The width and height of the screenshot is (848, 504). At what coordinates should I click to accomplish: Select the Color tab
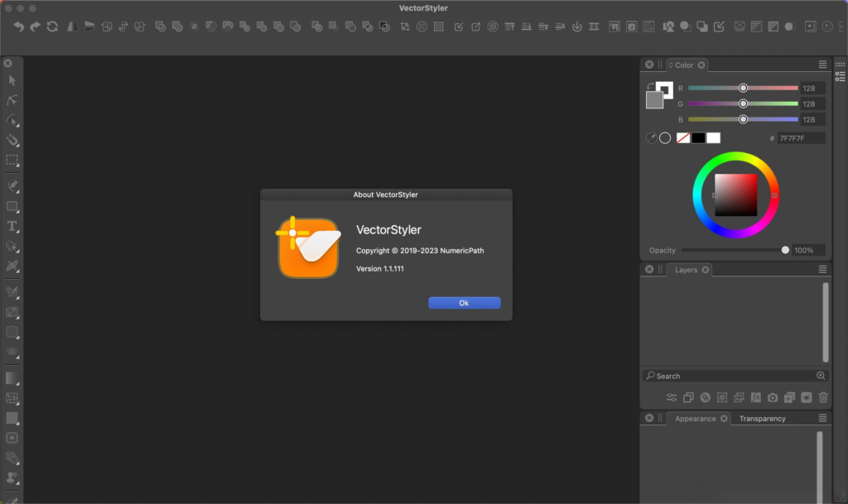(684, 65)
